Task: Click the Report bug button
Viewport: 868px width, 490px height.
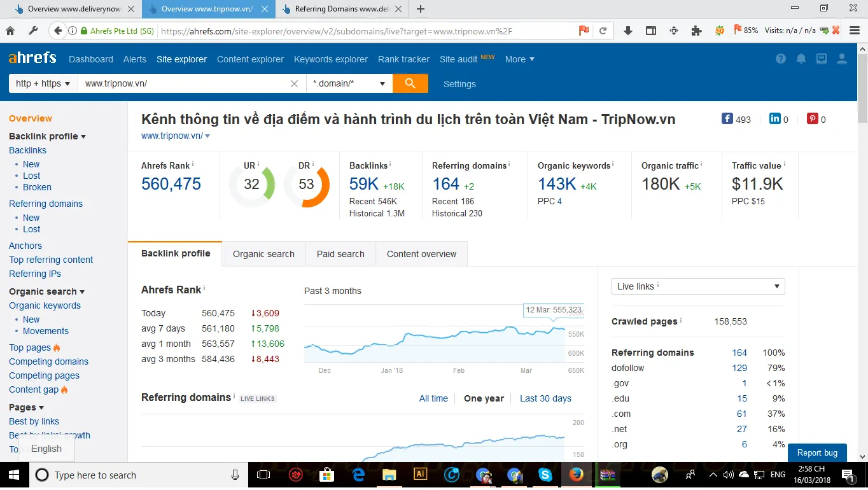Action: (x=817, y=452)
